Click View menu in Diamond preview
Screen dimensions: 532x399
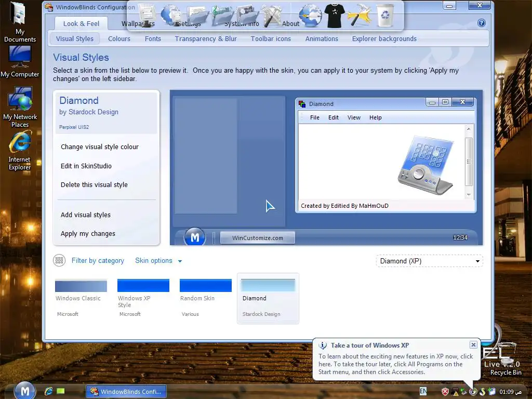tap(354, 117)
